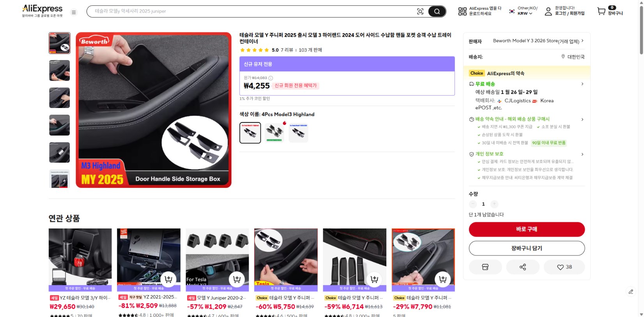Image resolution: width=644 pixels, height=317 pixels.
Task: Show original price info icon
Action: point(271,78)
